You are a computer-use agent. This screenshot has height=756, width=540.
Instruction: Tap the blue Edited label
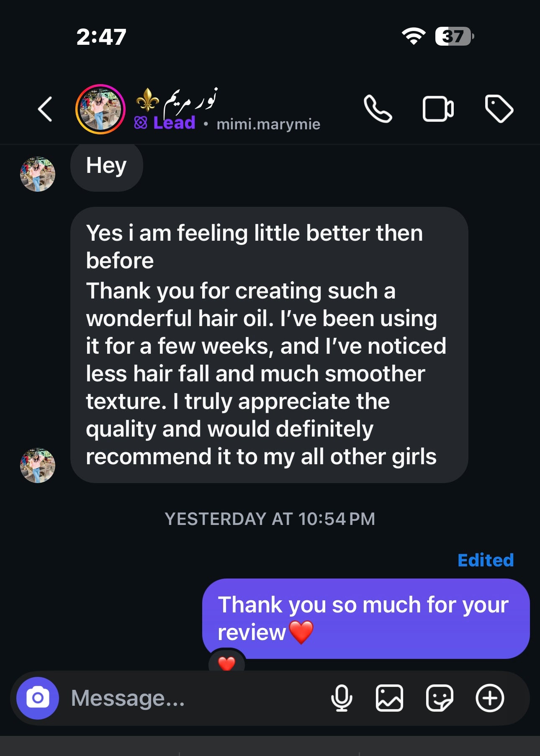pos(486,560)
